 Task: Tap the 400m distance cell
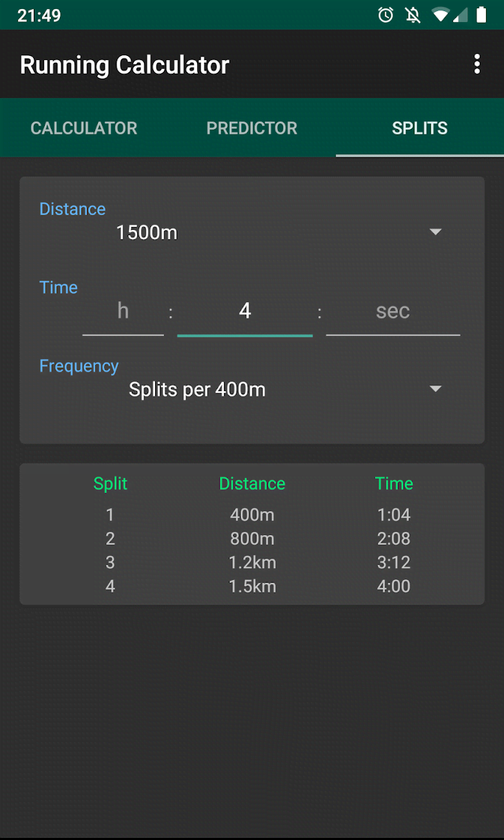point(252,515)
